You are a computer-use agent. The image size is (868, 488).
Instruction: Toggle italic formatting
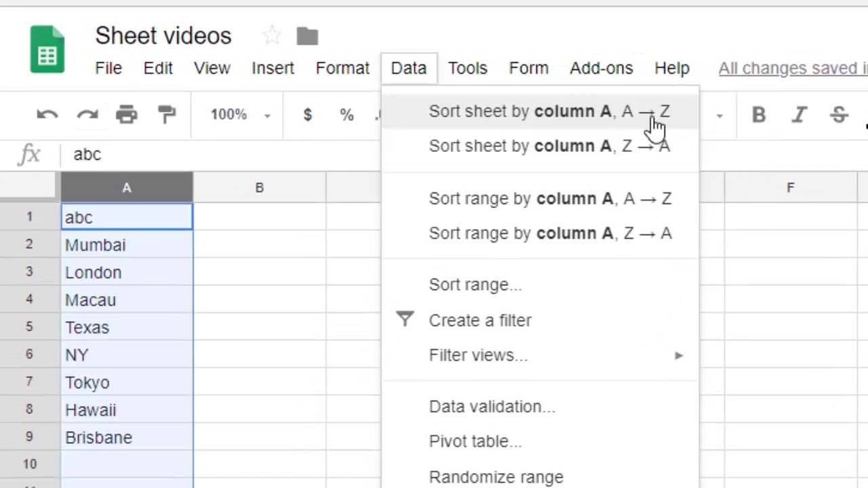click(x=799, y=114)
